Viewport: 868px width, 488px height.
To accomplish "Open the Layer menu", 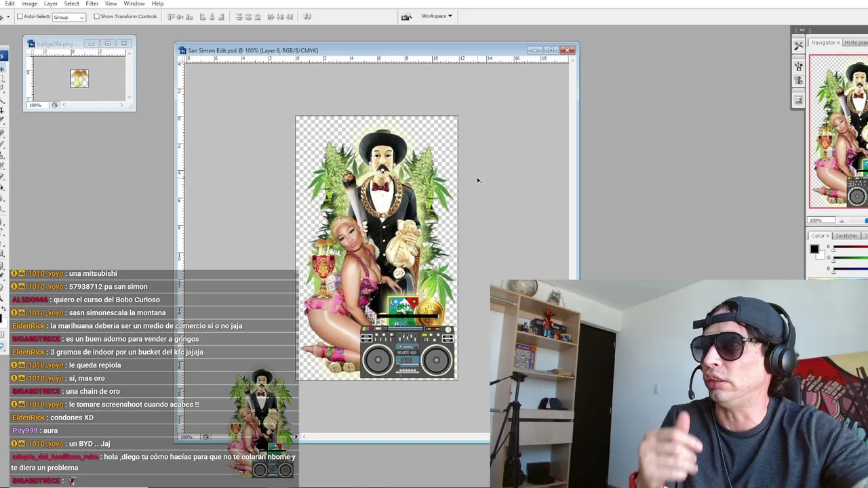I will (51, 3).
